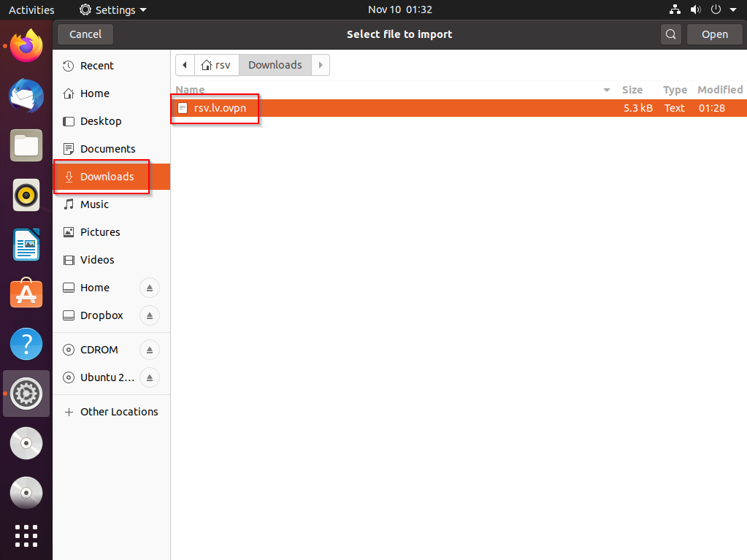Open the system menu dropdown arrow
The width and height of the screenshot is (747, 560).
(733, 9)
